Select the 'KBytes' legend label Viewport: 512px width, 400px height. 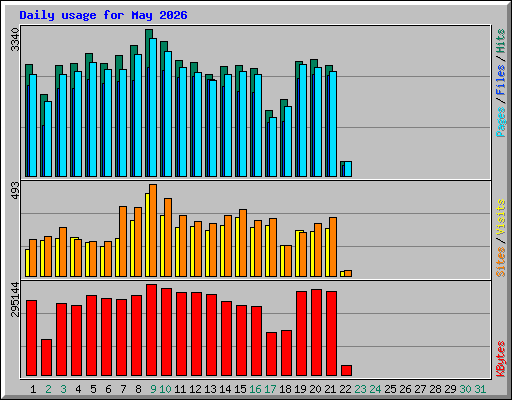[501, 359]
